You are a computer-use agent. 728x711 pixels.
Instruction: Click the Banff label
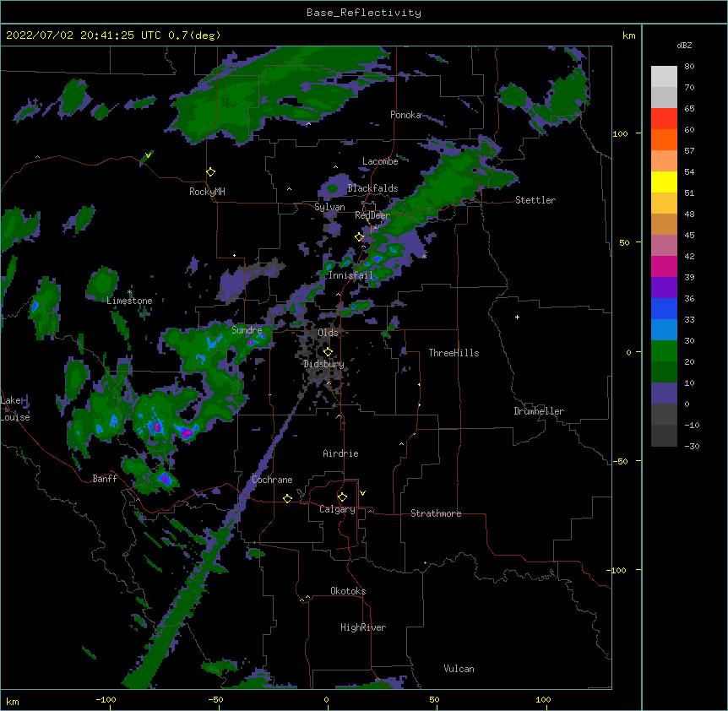tap(105, 479)
